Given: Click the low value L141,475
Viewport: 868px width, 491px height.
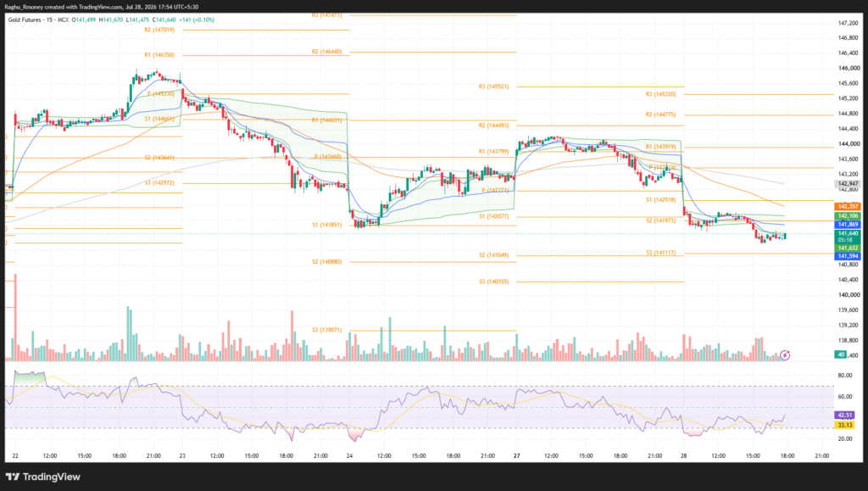Looking at the screenshot, I should click(137, 20).
